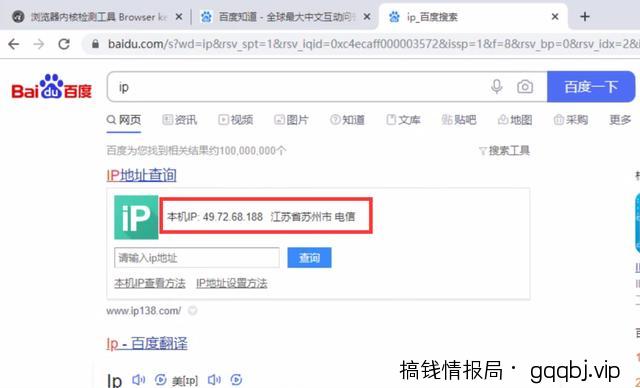Click the Baidu logo
This screenshot has width=640, height=388.
pyautogui.click(x=51, y=86)
